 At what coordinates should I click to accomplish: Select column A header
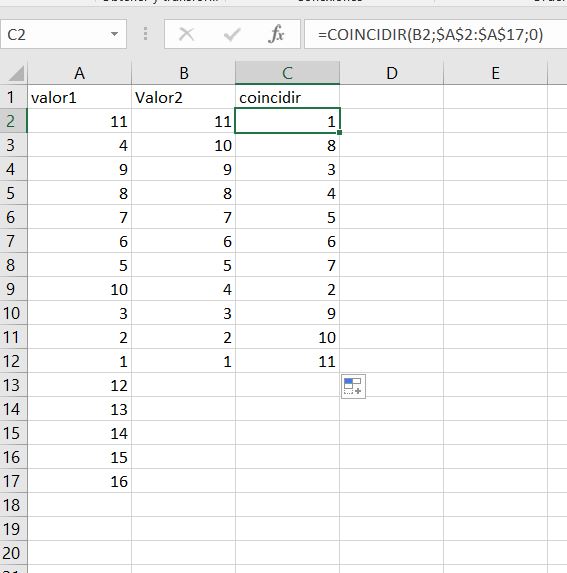tap(80, 73)
